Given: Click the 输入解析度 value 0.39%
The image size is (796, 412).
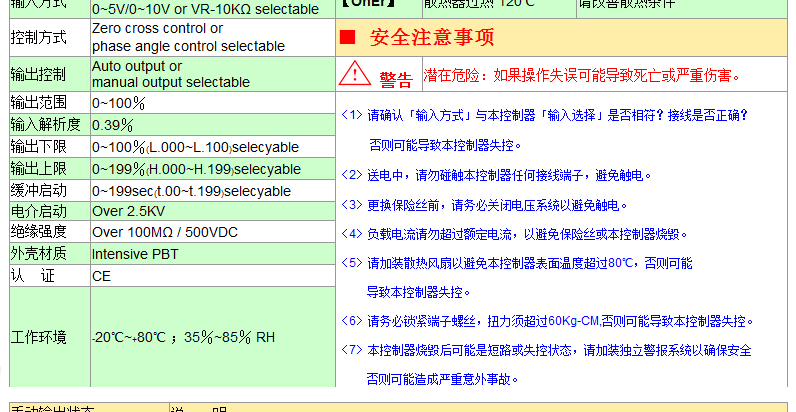Looking at the screenshot, I should pos(113,125).
